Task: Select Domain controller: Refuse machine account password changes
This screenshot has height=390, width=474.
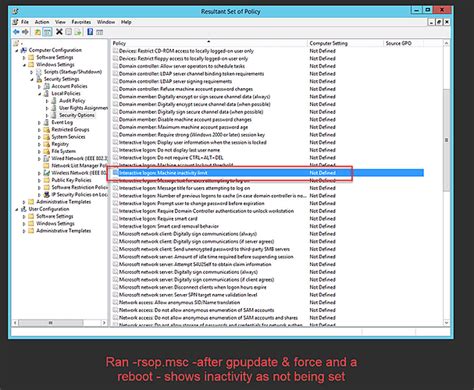Action: [186, 89]
